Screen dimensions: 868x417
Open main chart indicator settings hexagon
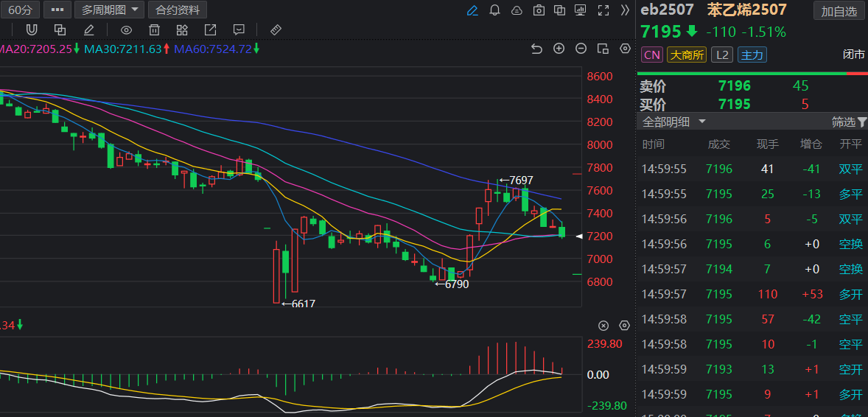(625, 48)
